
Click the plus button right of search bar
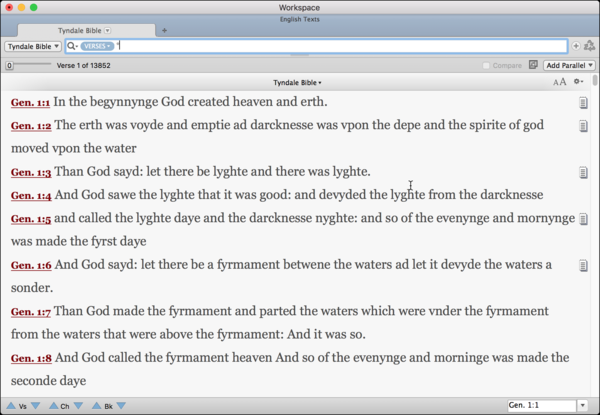coord(576,46)
